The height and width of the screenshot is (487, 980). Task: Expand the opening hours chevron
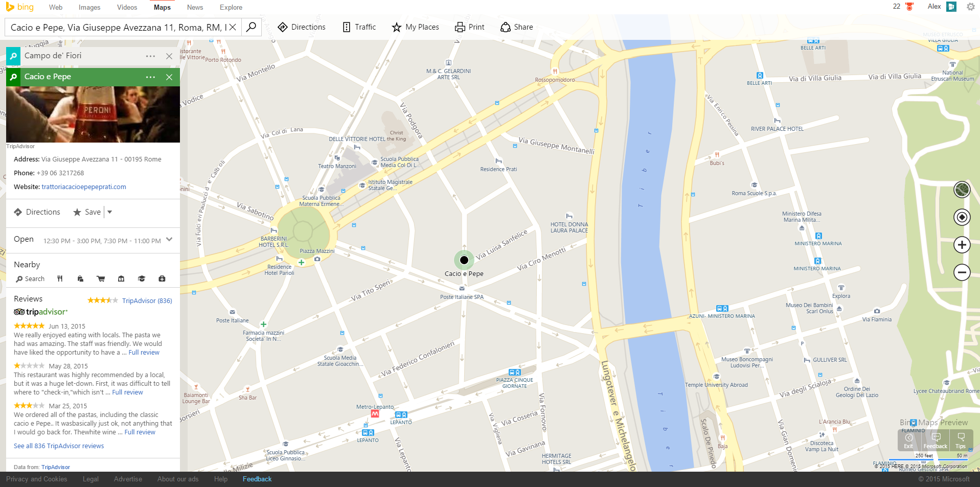pyautogui.click(x=169, y=240)
